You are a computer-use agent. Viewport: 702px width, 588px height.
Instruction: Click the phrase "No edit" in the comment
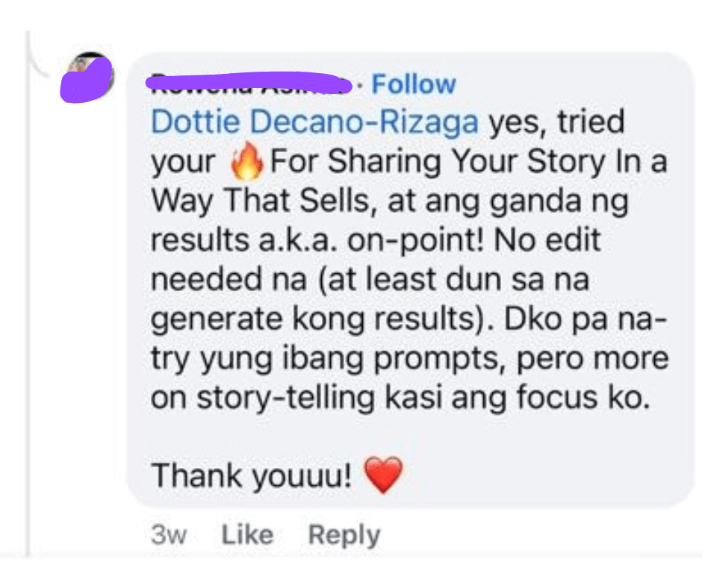[547, 240]
